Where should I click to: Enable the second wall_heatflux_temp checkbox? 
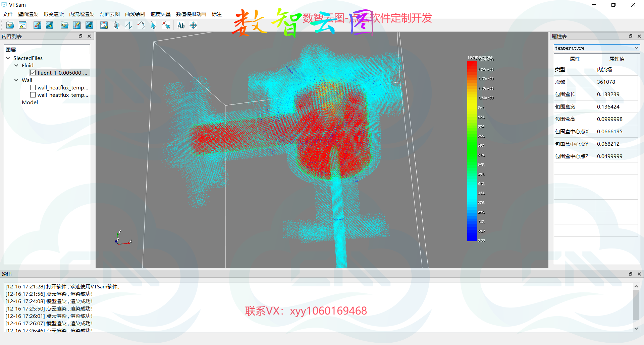click(33, 95)
